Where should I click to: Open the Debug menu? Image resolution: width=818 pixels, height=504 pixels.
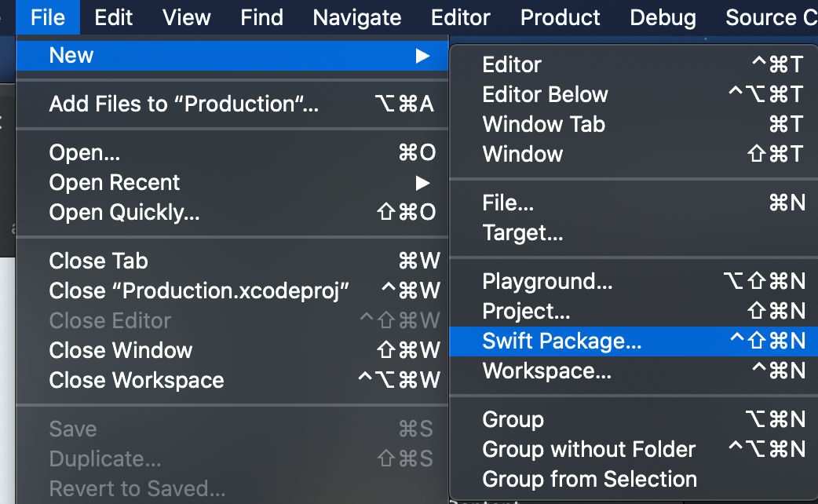coord(663,18)
